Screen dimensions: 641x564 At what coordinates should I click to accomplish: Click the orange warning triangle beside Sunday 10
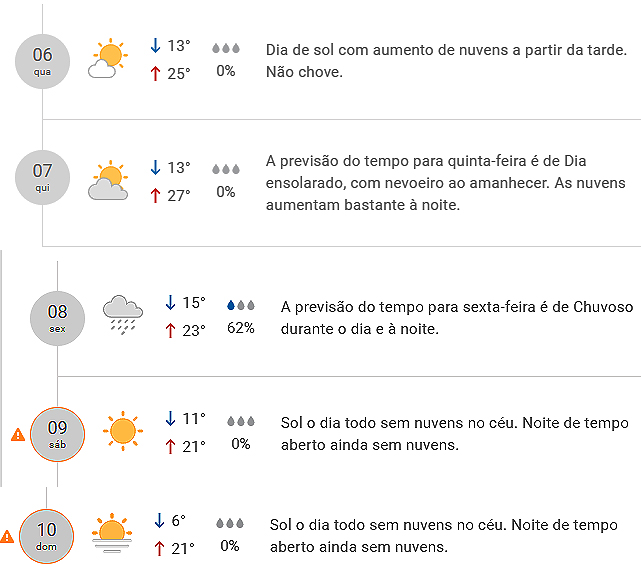point(7,536)
